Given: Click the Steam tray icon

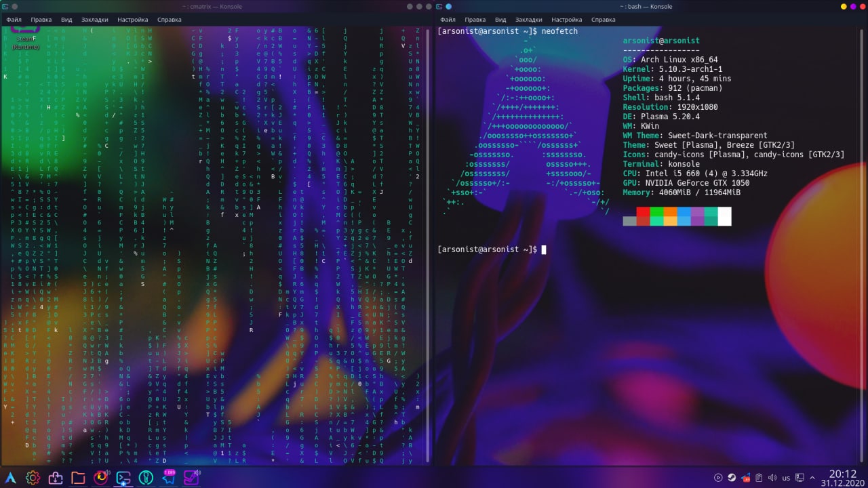Looking at the screenshot, I should pyautogui.click(x=732, y=478).
